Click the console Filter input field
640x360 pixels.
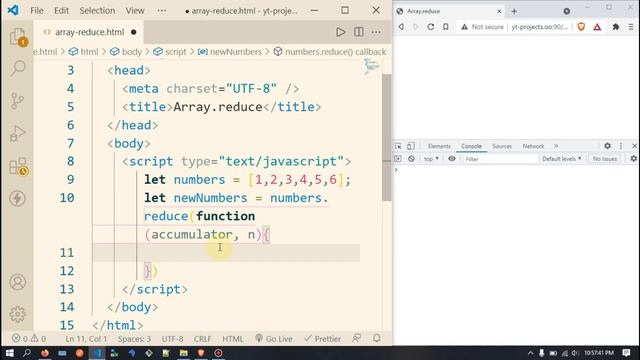[x=500, y=159]
